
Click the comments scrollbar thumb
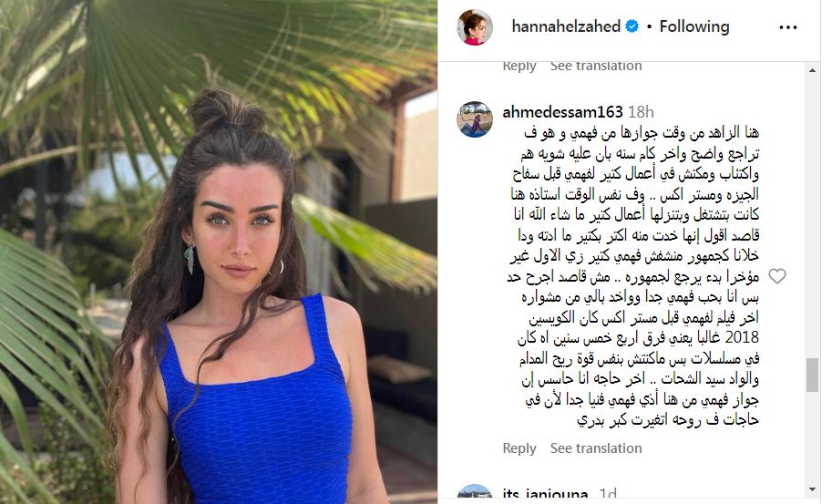coord(812,375)
